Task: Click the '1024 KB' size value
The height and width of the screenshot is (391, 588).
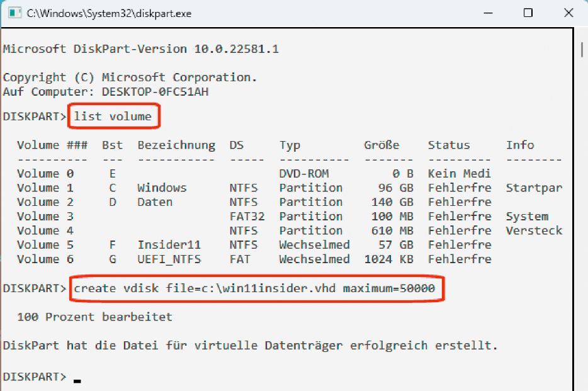Action: (x=388, y=259)
